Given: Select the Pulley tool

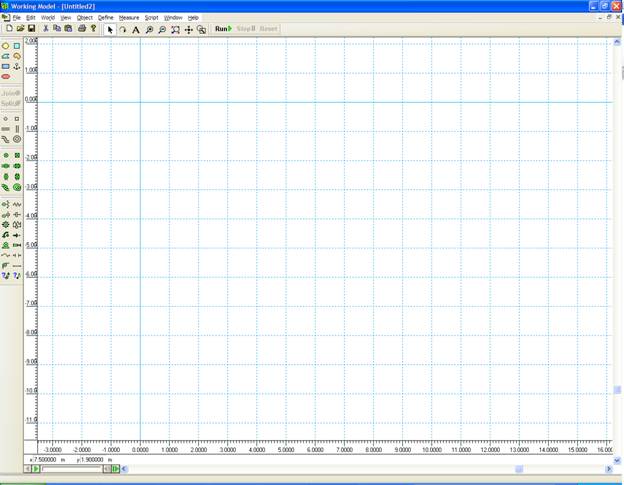Looking at the screenshot, I should click(x=6, y=265).
